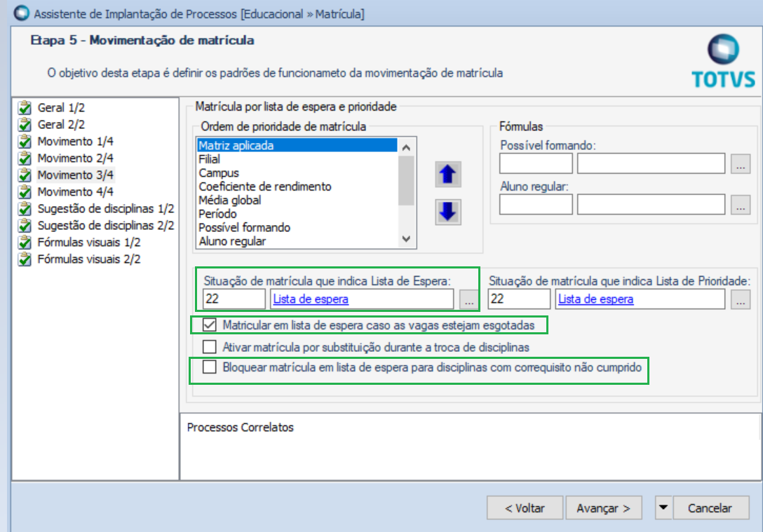Click check icon beside Fórmulas visuais 2/2
This screenshot has height=532, width=763.
click(x=25, y=259)
